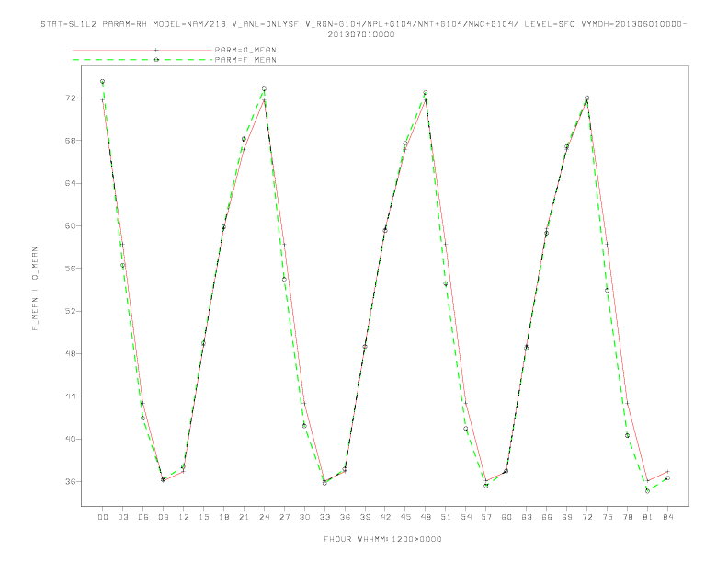
Task: Click the red line sample beside PARM=O_MEAN
Action: [x=142, y=50]
